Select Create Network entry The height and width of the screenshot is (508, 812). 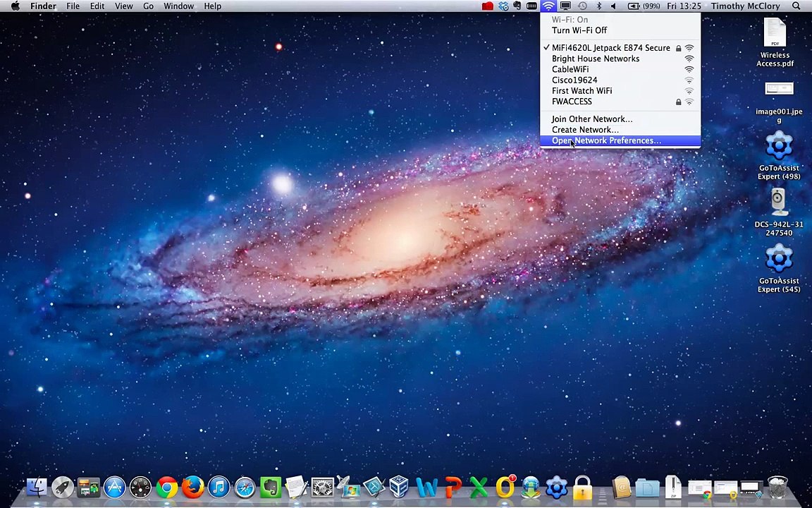tap(585, 130)
